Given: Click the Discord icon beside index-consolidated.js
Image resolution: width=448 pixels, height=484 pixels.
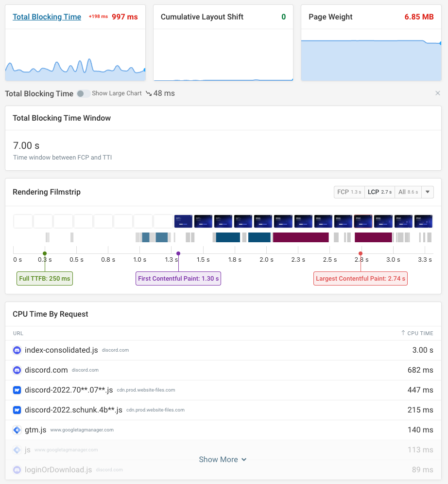Looking at the screenshot, I should [x=17, y=350].
